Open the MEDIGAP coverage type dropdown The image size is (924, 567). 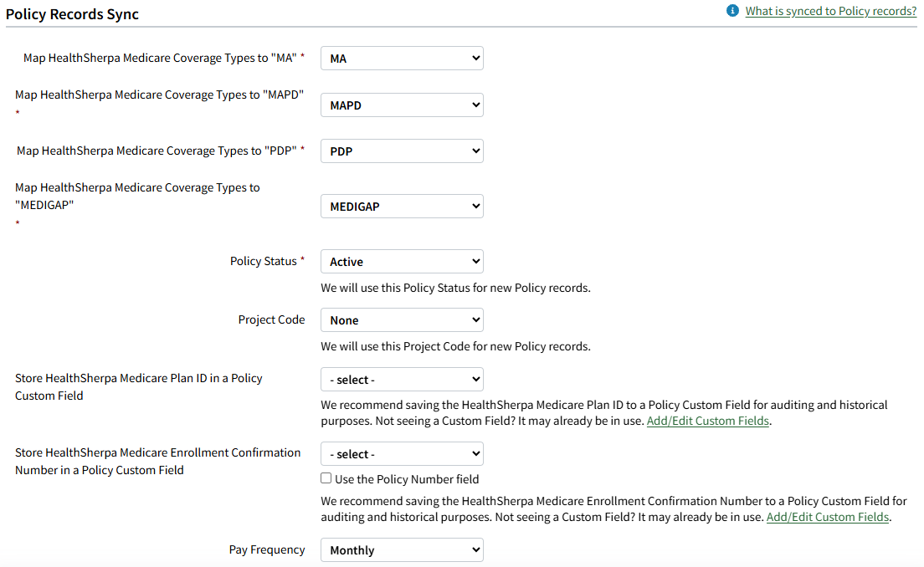pos(402,206)
